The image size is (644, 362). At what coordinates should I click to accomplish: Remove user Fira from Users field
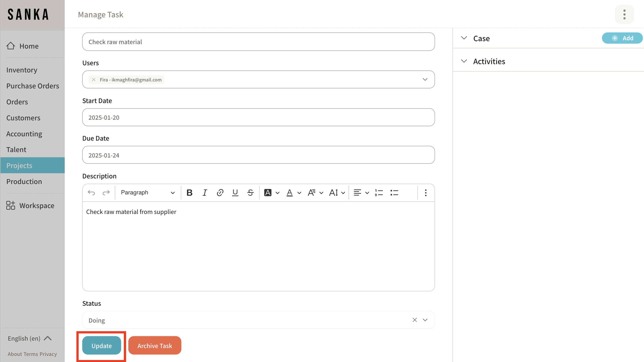pos(94,80)
